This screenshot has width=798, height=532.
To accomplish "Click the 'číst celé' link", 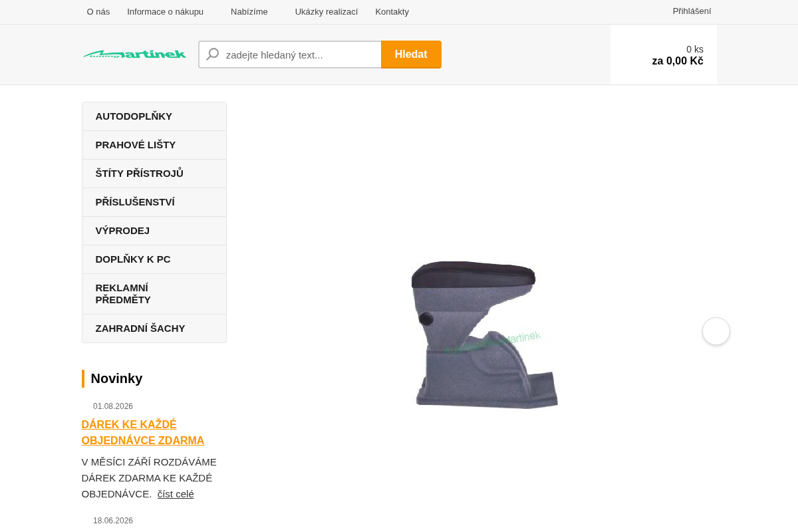I will coord(176,494).
